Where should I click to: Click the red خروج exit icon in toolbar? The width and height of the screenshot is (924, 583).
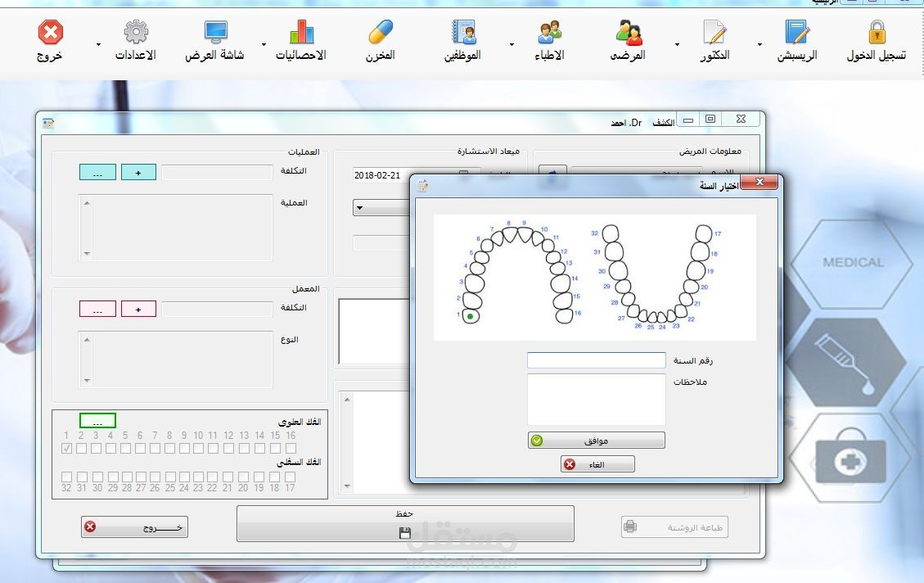(x=50, y=33)
